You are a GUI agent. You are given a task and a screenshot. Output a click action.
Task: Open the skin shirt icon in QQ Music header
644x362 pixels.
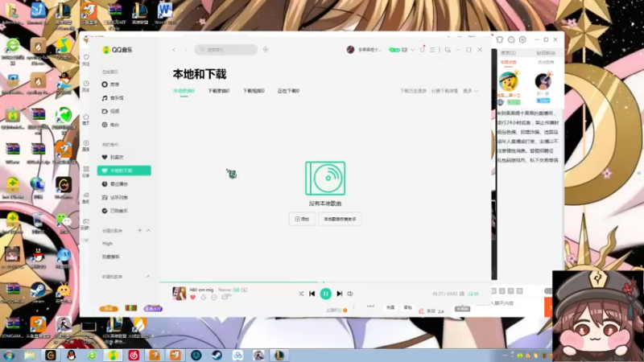(422, 50)
